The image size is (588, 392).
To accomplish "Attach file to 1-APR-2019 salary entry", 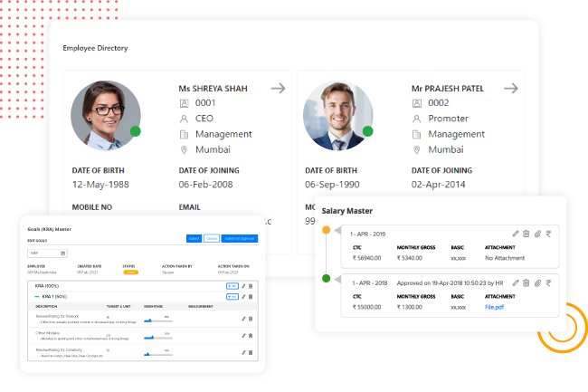I will [x=538, y=234].
